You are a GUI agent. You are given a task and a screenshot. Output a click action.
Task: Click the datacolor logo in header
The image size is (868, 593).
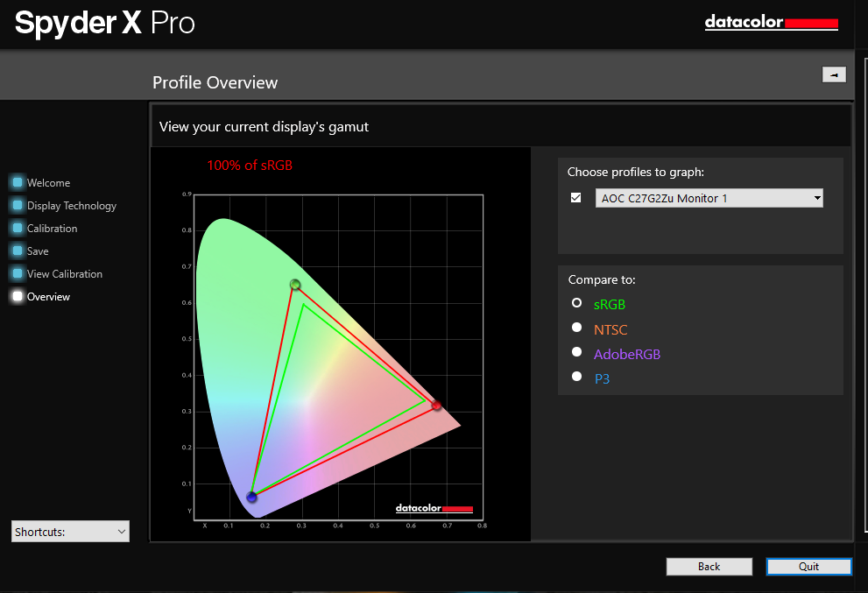[x=771, y=23]
